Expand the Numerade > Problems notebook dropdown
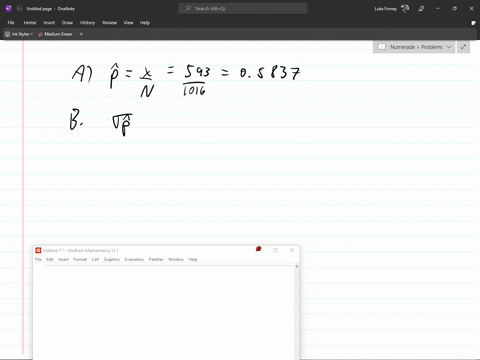The height and width of the screenshot is (360, 480). pyautogui.click(x=449, y=47)
